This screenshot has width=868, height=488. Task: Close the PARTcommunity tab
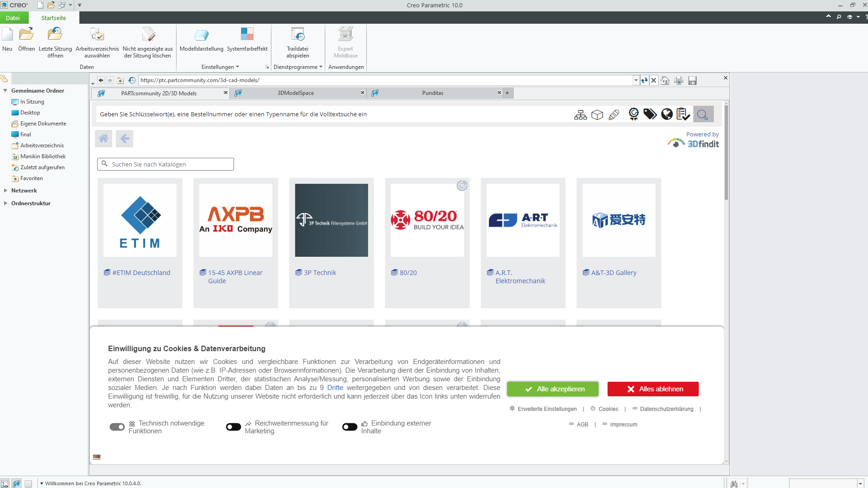225,93
